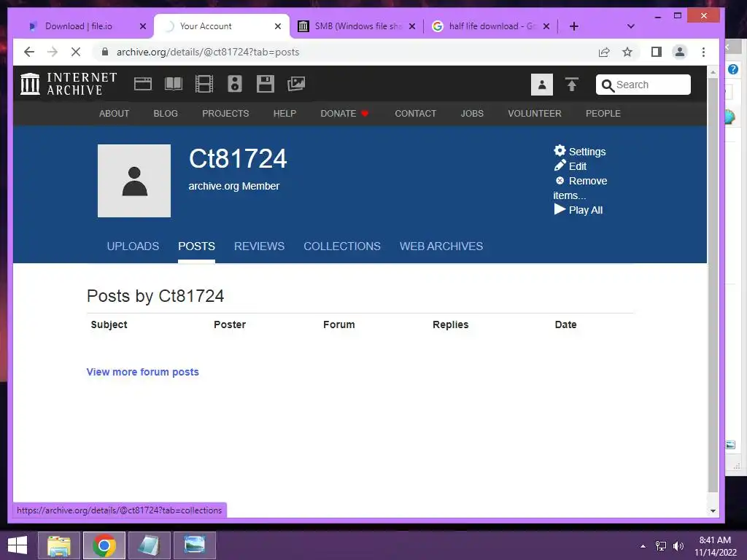Open the Video film strip icon

[x=204, y=85]
